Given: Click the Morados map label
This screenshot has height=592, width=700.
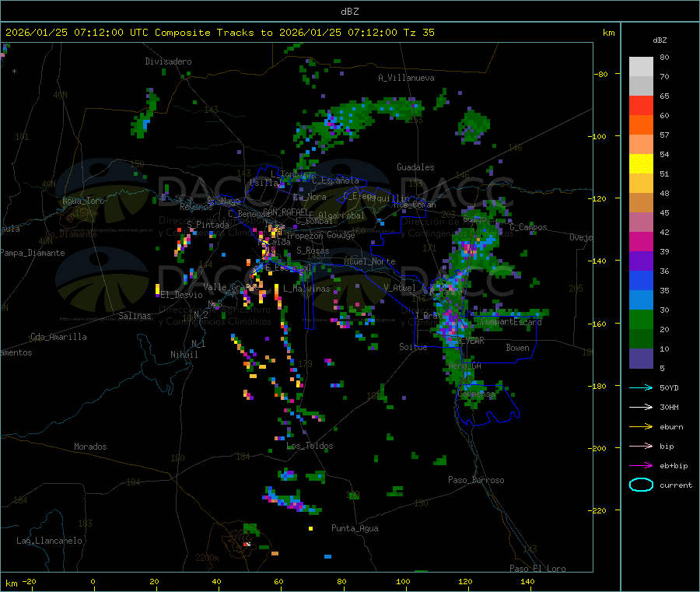Looking at the screenshot, I should click(x=90, y=447).
